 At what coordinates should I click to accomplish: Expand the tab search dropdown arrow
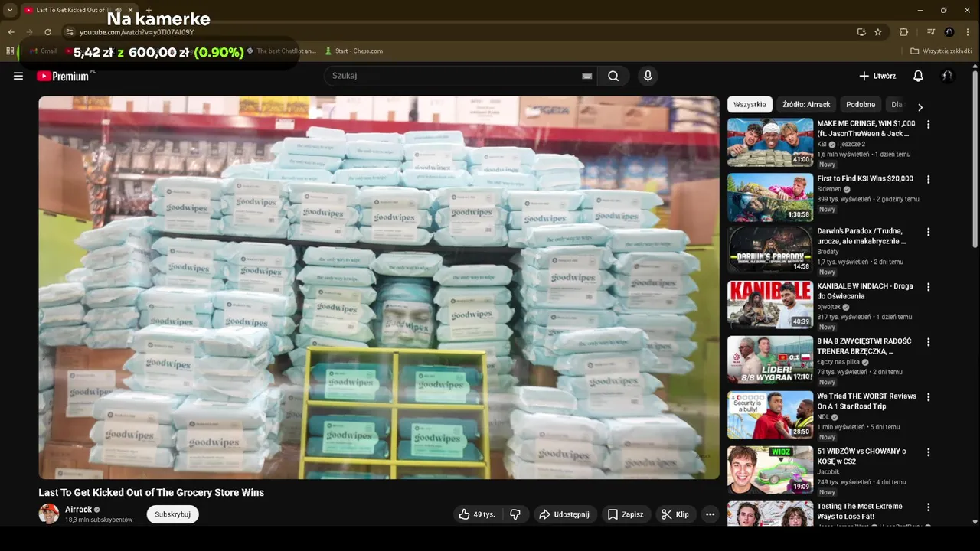[10, 10]
